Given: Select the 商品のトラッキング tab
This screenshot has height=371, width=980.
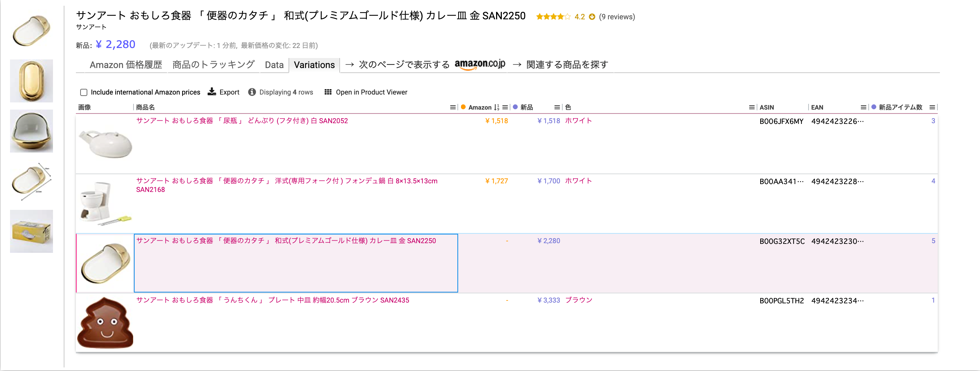Looking at the screenshot, I should click(213, 65).
